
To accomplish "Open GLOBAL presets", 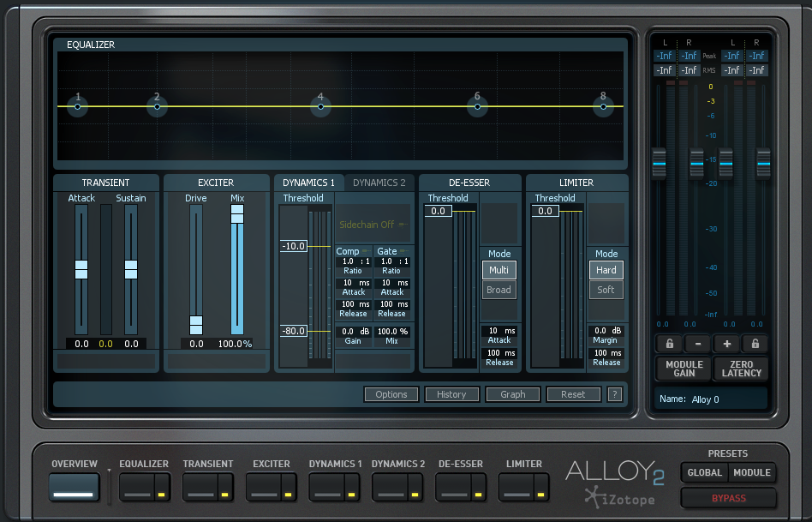I will point(704,472).
